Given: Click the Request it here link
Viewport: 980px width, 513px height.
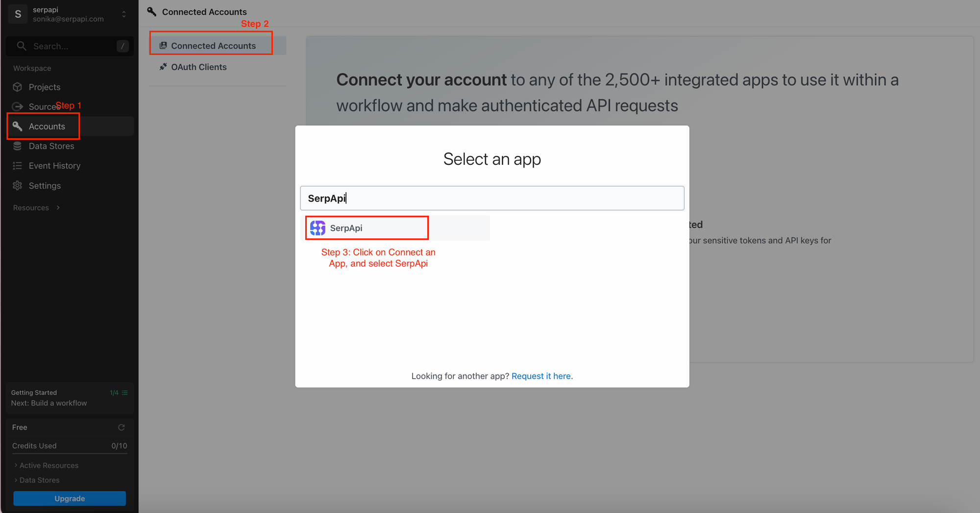Looking at the screenshot, I should tap(541, 376).
